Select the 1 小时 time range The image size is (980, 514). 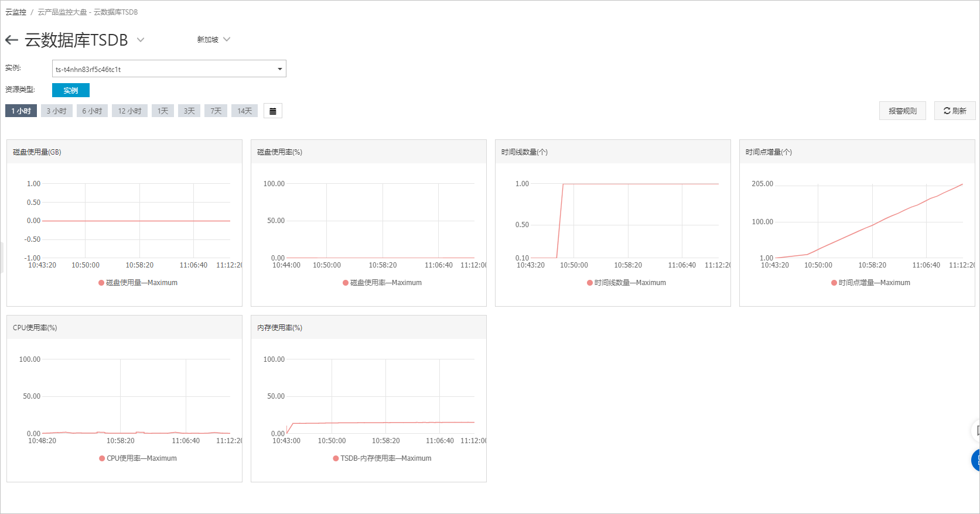[21, 111]
